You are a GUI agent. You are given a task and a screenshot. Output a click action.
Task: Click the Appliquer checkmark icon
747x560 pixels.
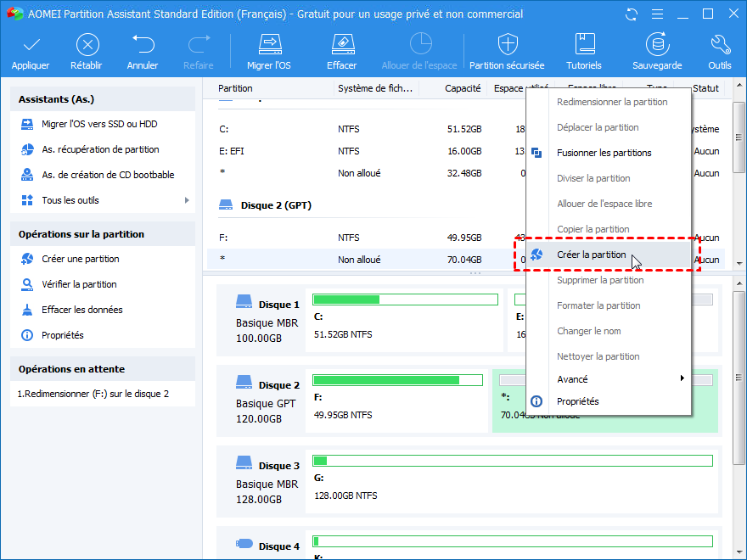pos(31,45)
